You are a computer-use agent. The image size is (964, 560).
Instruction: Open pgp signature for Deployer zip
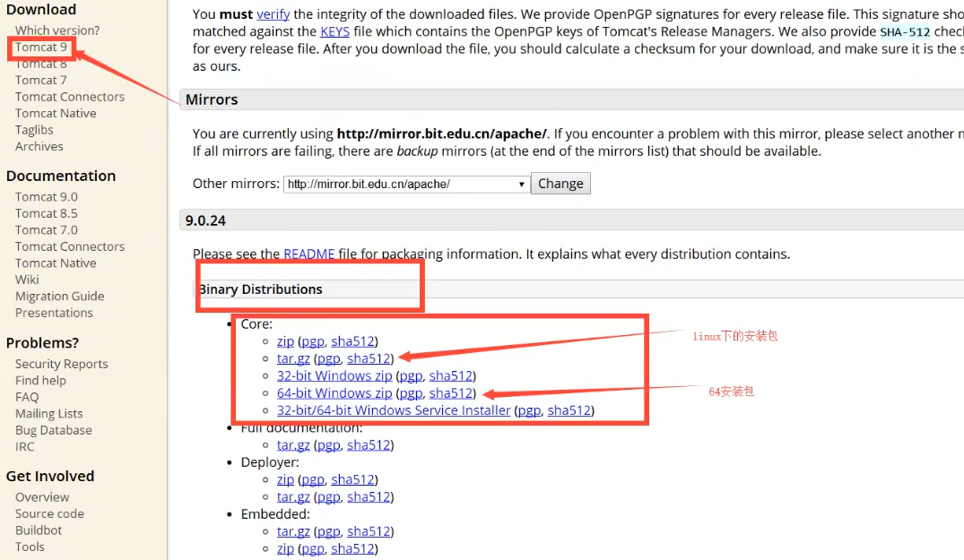coord(313,479)
